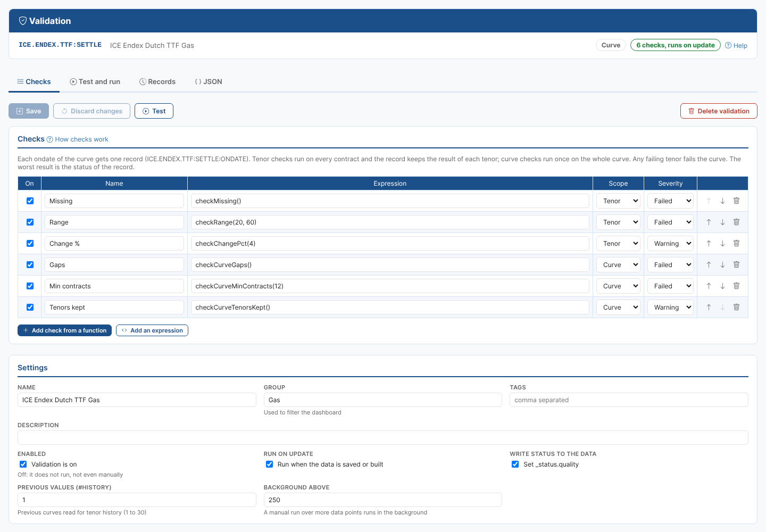Screen dimensions: 766x532
Task: Switch to the Test and run tab
Action: 95,81
